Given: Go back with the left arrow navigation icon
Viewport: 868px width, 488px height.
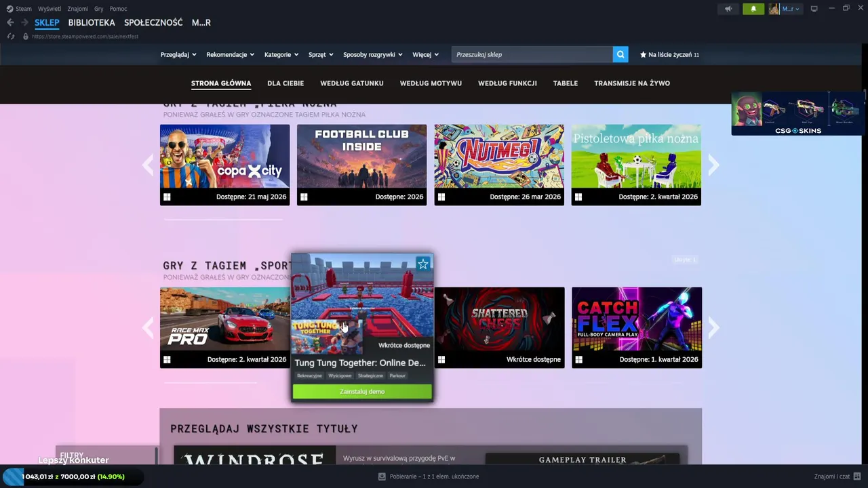Looking at the screenshot, I should [10, 22].
